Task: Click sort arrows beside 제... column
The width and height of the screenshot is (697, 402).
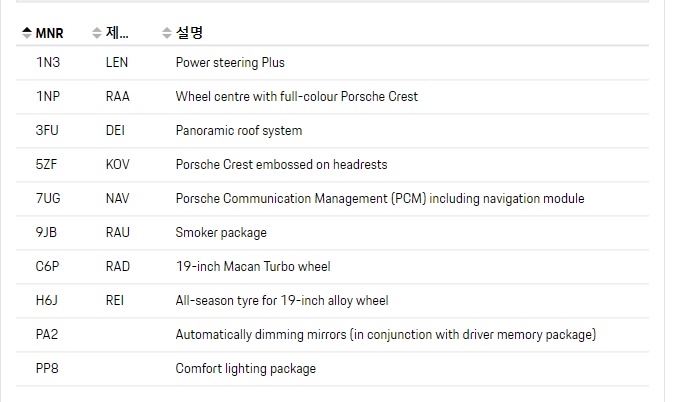Action: pos(97,33)
